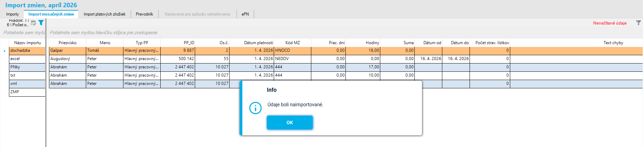
Task: Select the xml import row
Action: click(27, 84)
